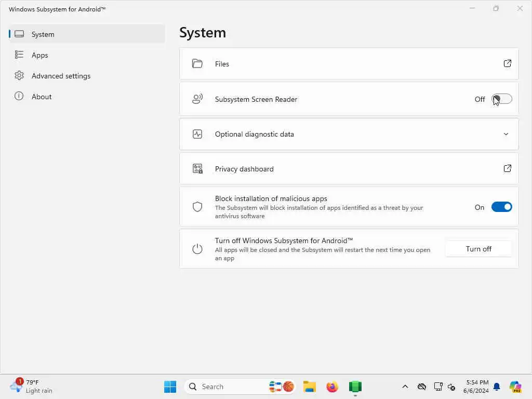Expand the Optional diagnostic data chevron

point(506,134)
